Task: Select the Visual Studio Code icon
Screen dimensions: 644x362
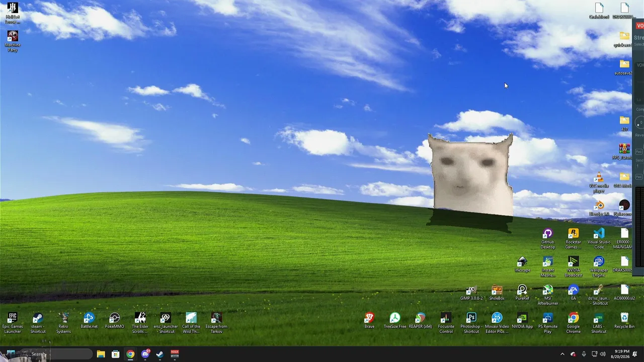Action: click(599, 238)
